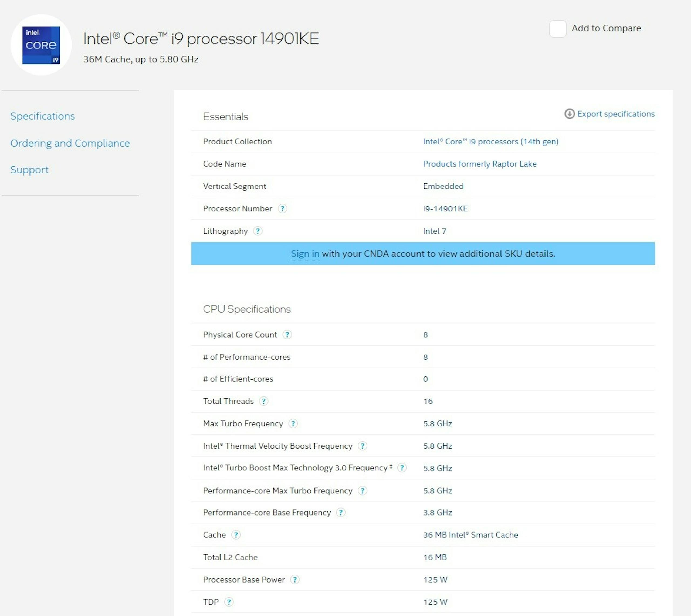691x616 pixels.
Task: Click the Add to Compare label
Action: click(x=606, y=28)
